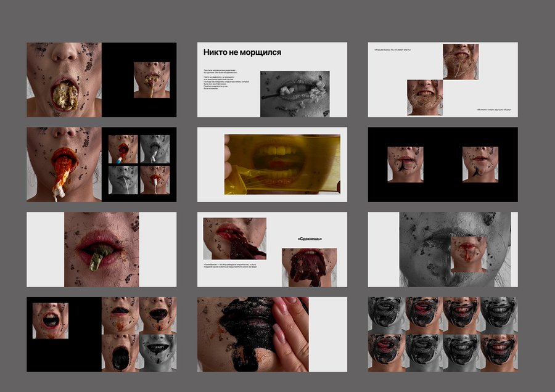The width and height of the screenshot is (555, 392).
Task: Click last color face in bottom row of eight-face grid
Action: (499, 353)
